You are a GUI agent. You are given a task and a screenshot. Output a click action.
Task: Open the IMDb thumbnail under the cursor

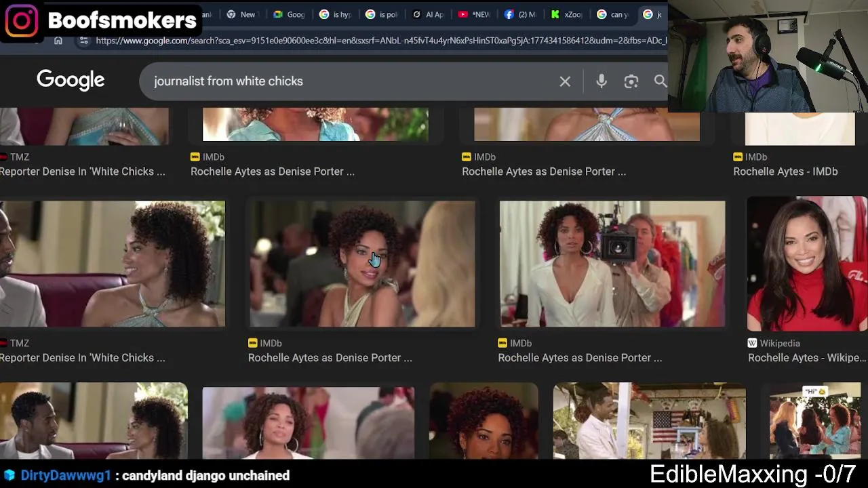coord(362,264)
